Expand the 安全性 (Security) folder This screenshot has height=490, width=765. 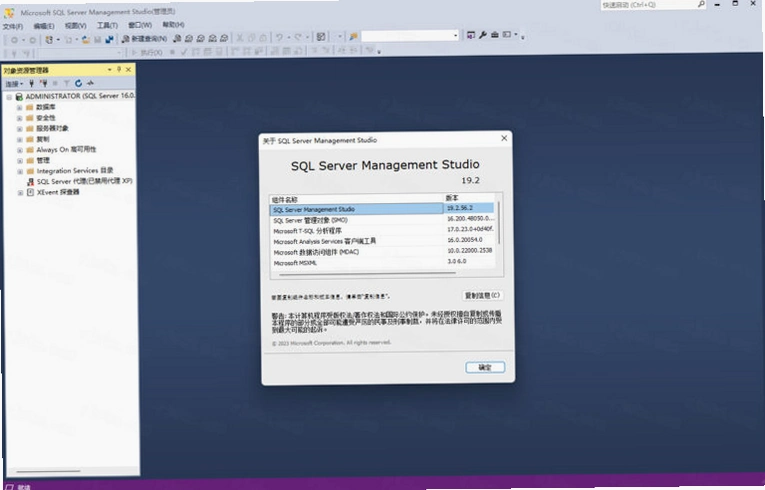coord(20,118)
